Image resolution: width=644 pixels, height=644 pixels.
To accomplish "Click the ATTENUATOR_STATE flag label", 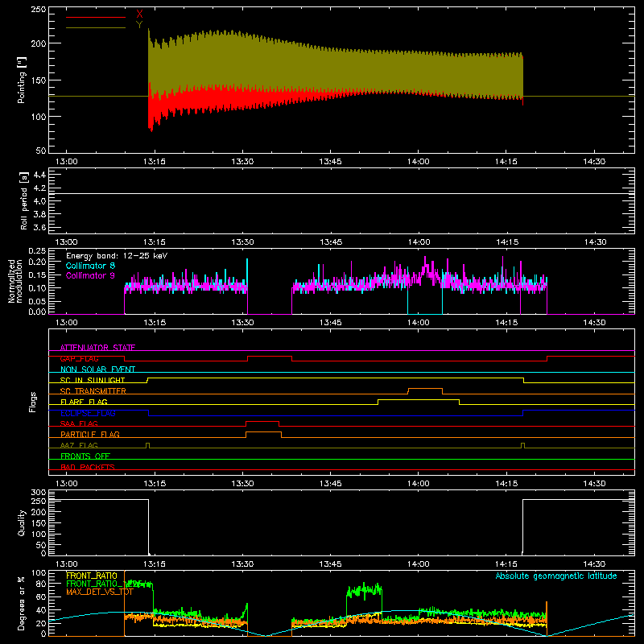I will pos(97,348).
